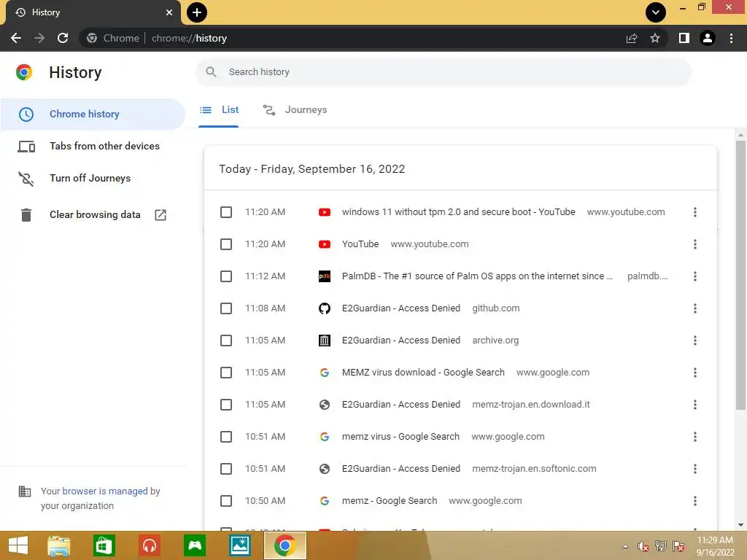Open File Explorer from the taskbar
Image resolution: width=747 pixels, height=560 pixels.
(58, 545)
